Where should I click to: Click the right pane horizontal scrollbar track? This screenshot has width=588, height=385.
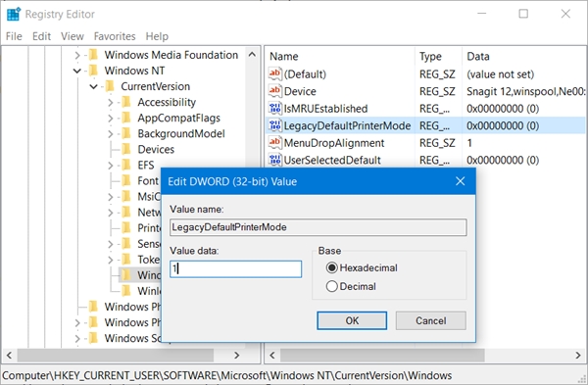pyautogui.click(x=529, y=355)
